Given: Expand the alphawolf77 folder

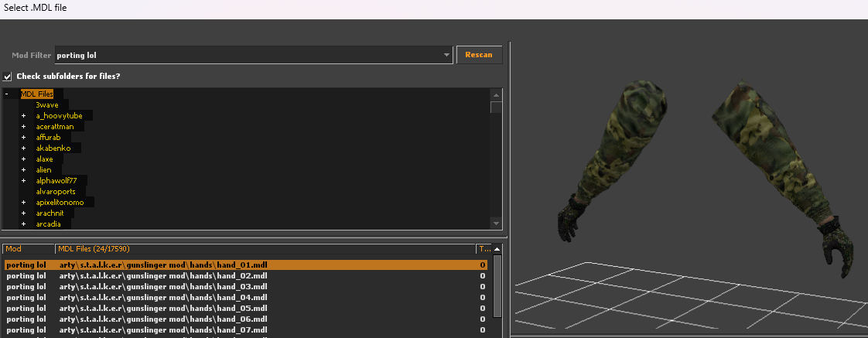Looking at the screenshot, I should click(24, 181).
